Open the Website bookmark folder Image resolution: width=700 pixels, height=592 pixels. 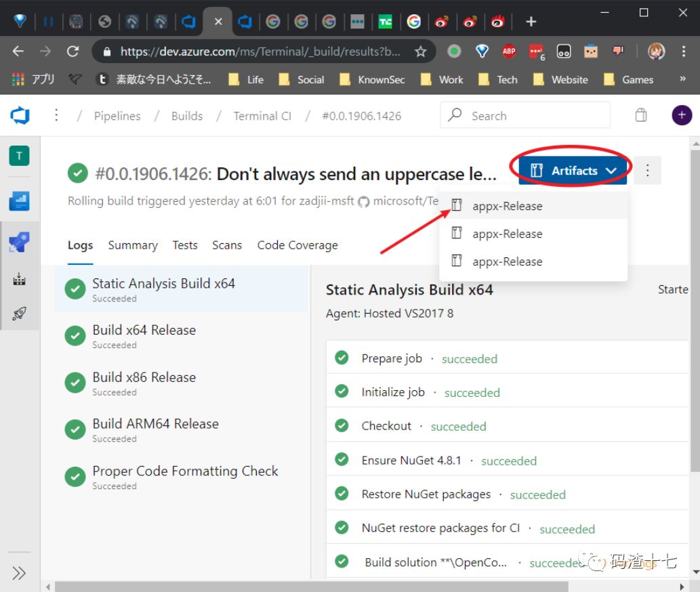click(560, 79)
